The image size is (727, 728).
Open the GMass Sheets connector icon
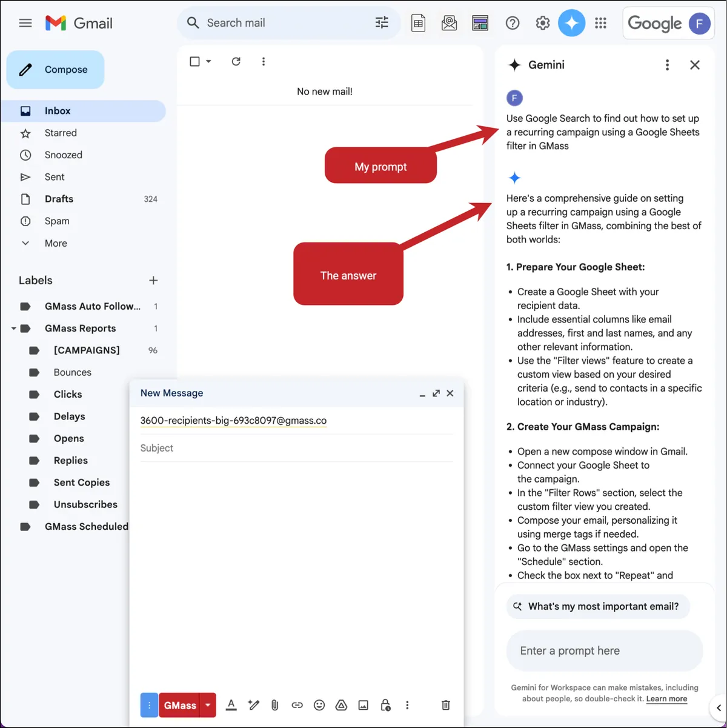(x=418, y=23)
